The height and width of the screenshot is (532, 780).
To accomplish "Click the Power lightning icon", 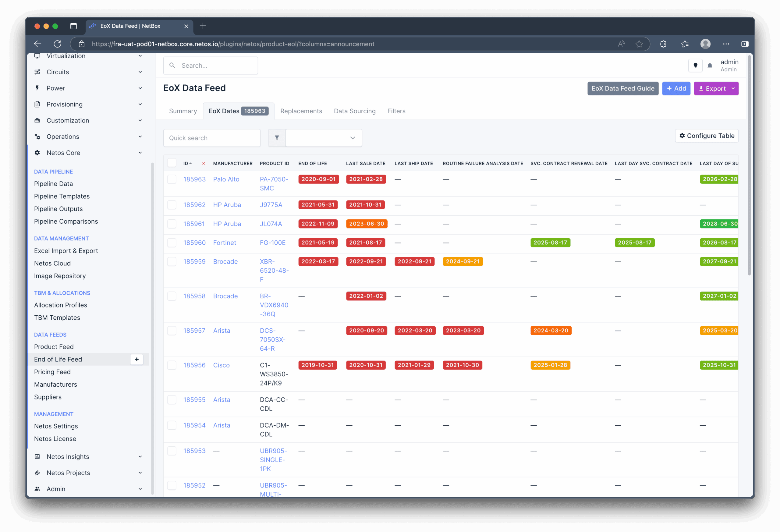I will pyautogui.click(x=37, y=88).
